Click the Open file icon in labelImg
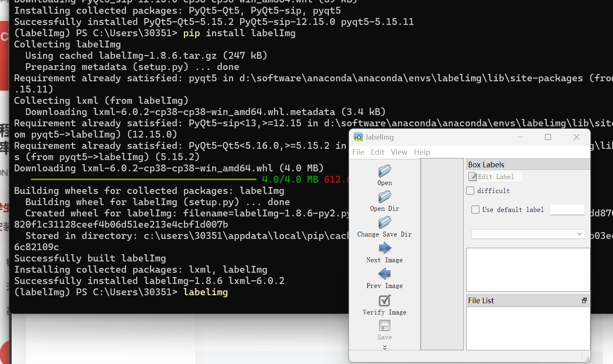Viewport: 613px width, 364px height. point(384,171)
